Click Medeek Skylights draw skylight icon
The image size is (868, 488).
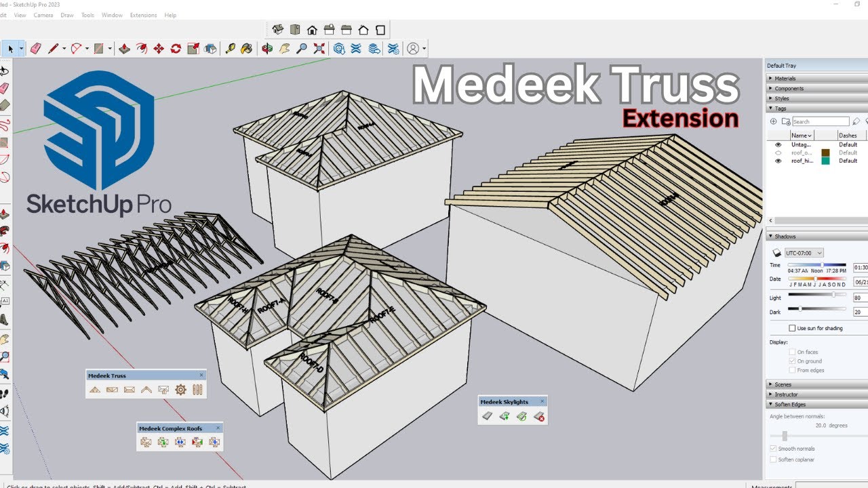click(487, 416)
